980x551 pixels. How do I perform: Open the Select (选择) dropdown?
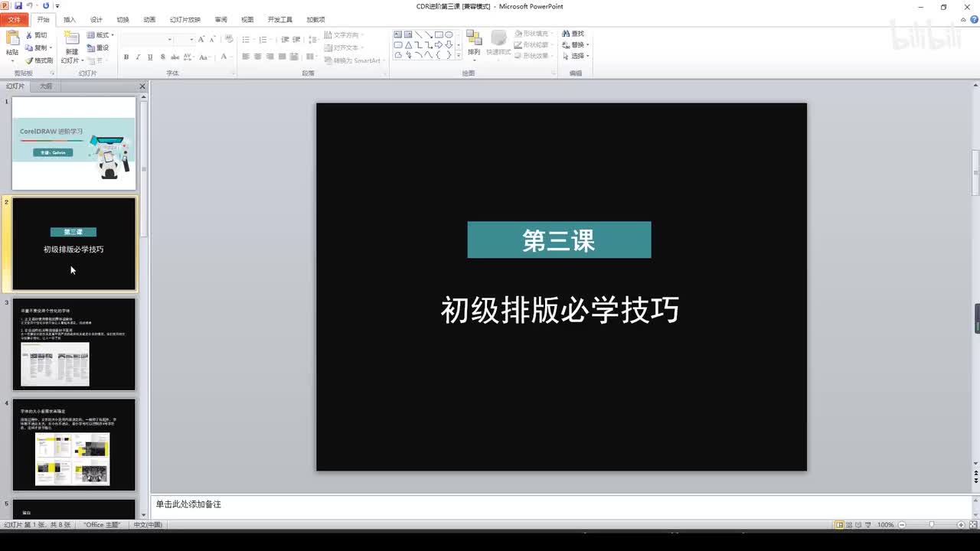tap(575, 56)
